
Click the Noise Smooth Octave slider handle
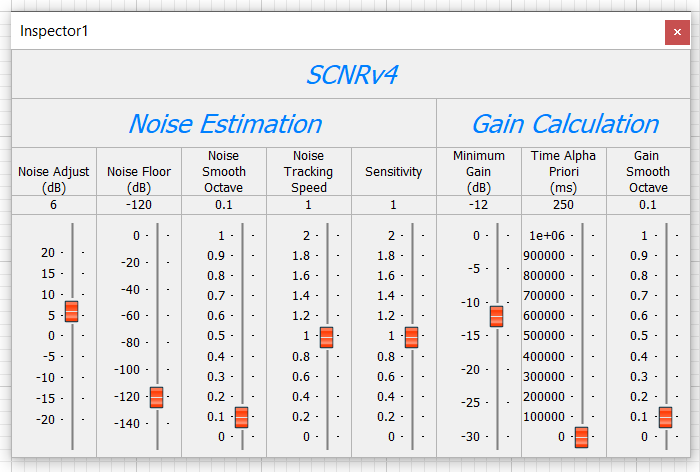(241, 417)
